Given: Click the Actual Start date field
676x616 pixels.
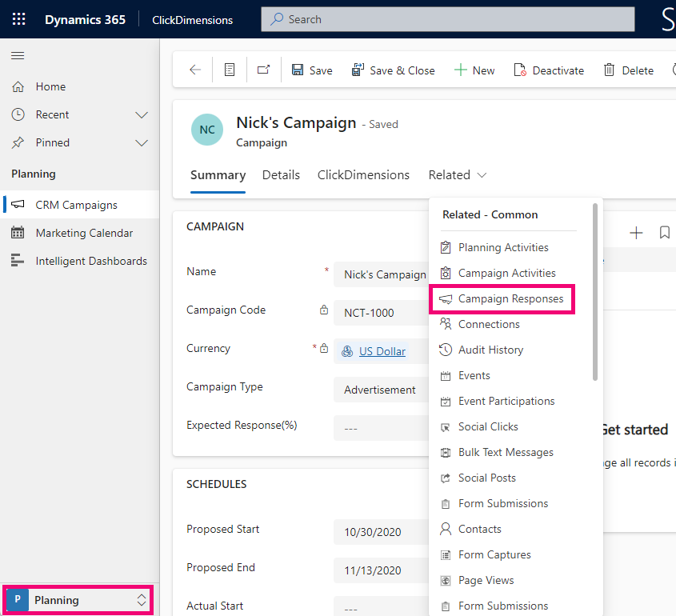Looking at the screenshot, I should click(381, 606).
